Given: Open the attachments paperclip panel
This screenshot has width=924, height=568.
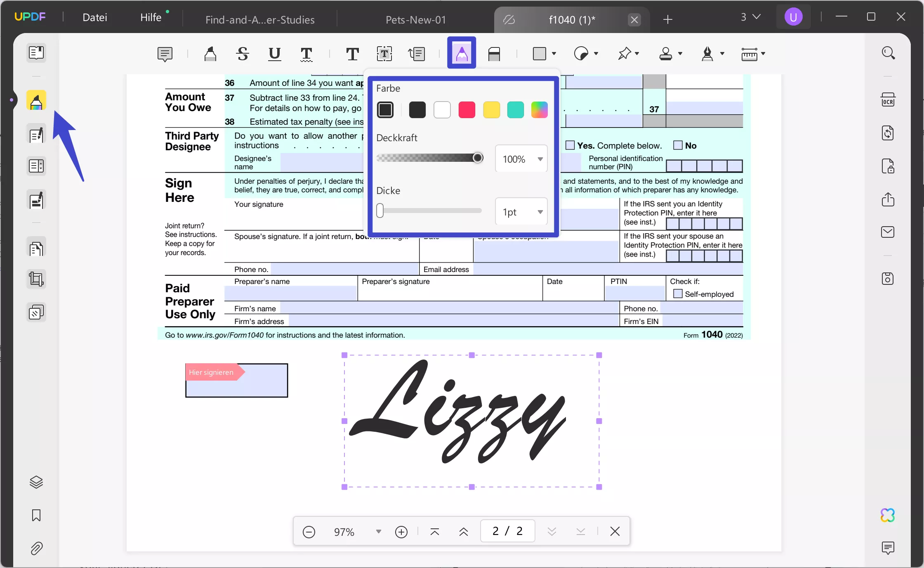Looking at the screenshot, I should click(x=36, y=549).
